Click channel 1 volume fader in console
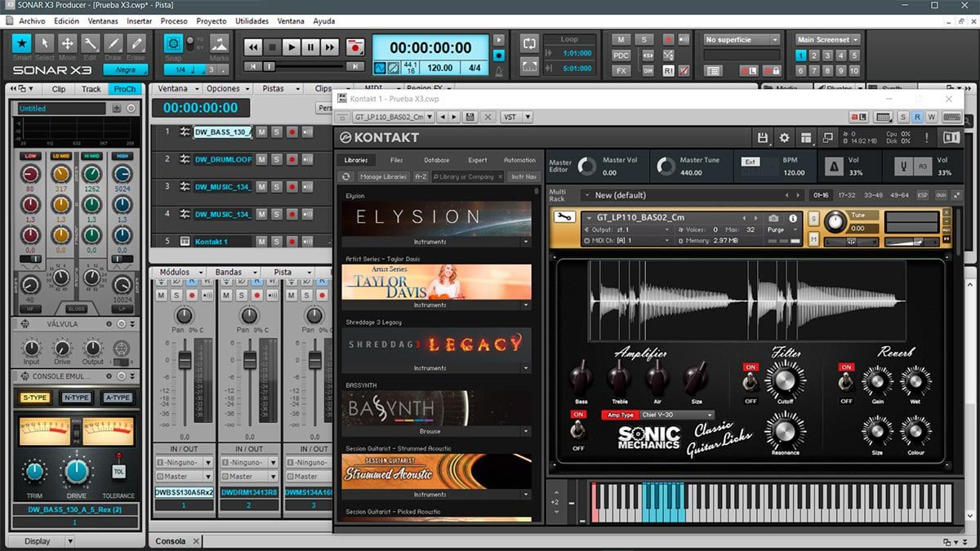This screenshot has width=980, height=551. pos(185,358)
